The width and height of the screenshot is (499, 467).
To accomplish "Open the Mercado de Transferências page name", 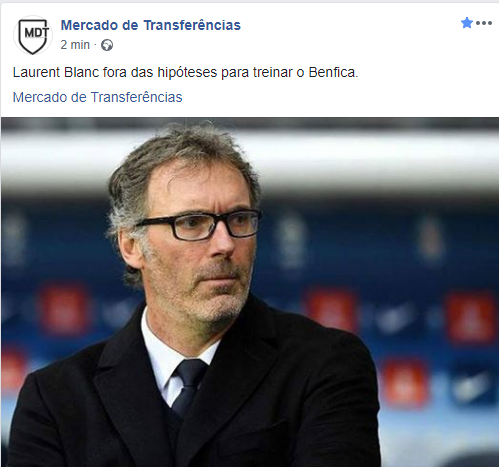I will [151, 25].
